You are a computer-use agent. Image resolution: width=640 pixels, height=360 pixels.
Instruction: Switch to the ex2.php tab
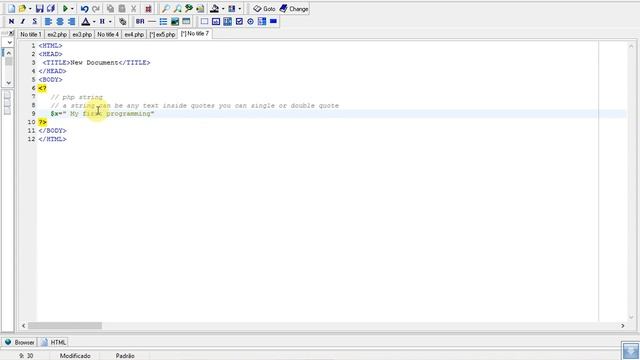pyautogui.click(x=57, y=35)
